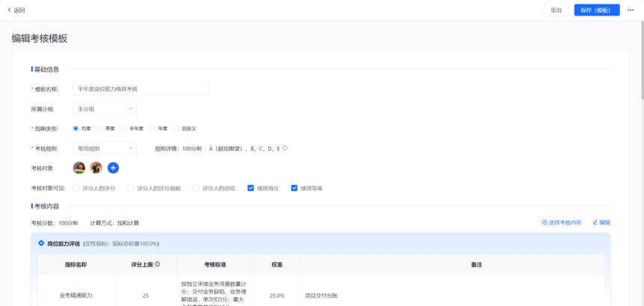The width and height of the screenshot is (644, 306).
Task: Click the first 考核对象 avatar
Action: (x=79, y=168)
